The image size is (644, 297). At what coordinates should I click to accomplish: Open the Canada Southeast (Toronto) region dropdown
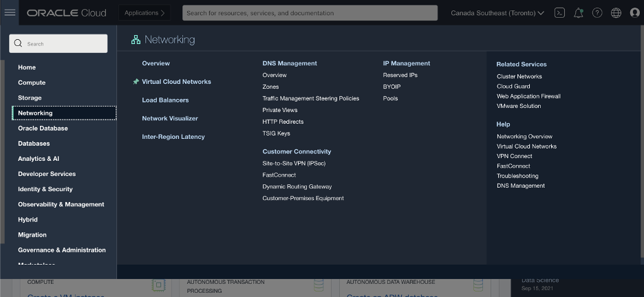click(497, 12)
